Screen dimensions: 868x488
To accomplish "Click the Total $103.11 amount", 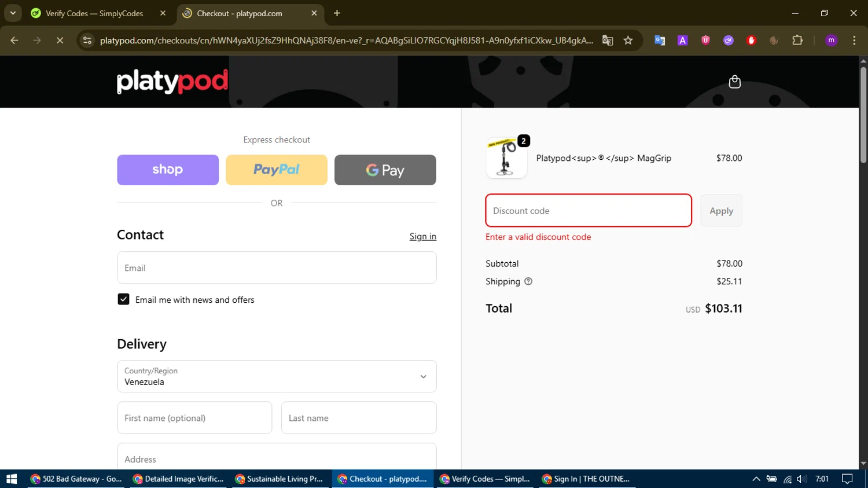I will [x=723, y=309].
